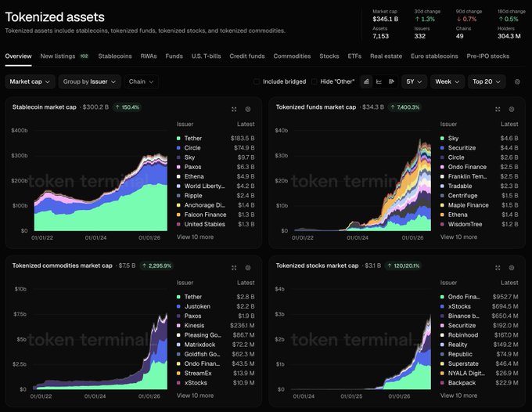This screenshot has width=532, height=412.
Task: Select the stacked area chart view icon
Action: [x=366, y=81]
